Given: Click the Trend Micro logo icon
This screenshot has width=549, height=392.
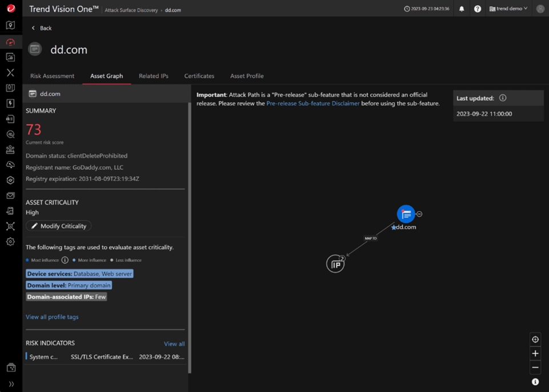Looking at the screenshot, I should click(11, 9).
